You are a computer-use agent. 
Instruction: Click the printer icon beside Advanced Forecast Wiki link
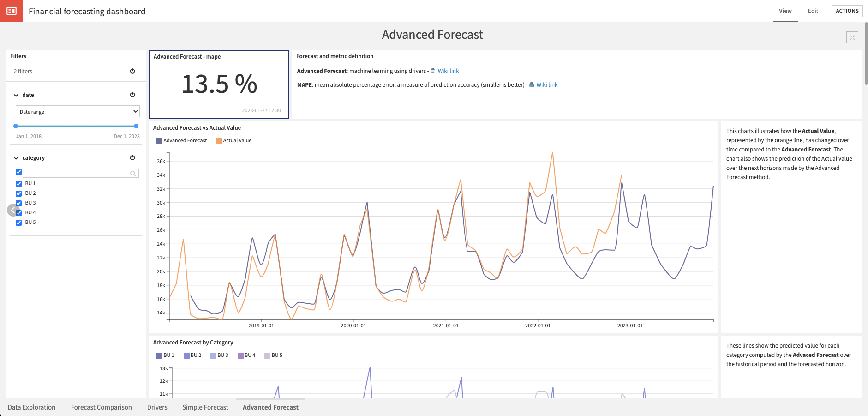pyautogui.click(x=432, y=71)
